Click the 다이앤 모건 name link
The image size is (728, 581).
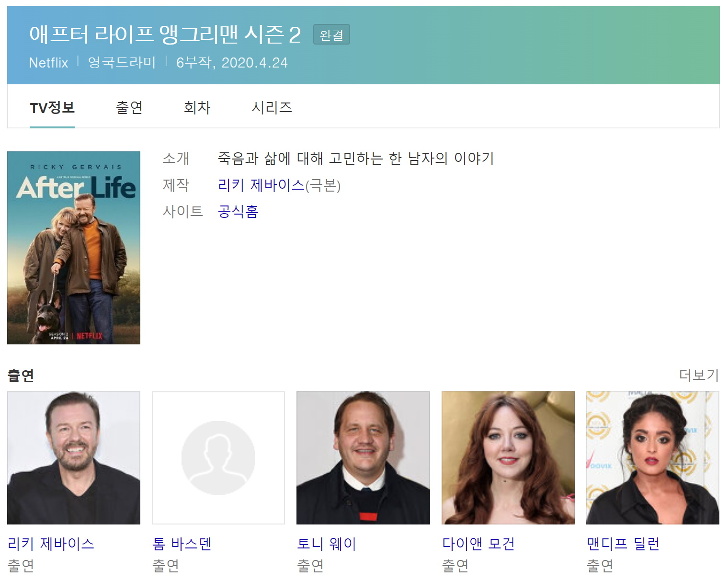coord(478,544)
